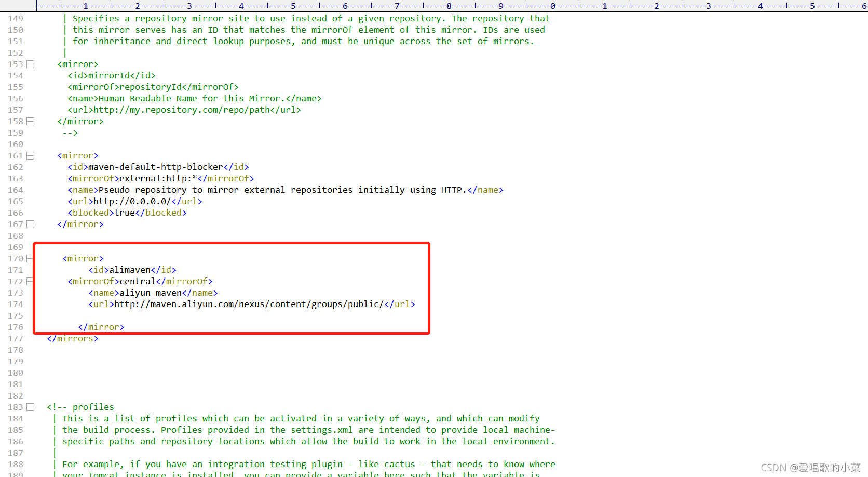868x477 pixels.
Task: Click line number 149 in the gutter
Action: click(16, 19)
